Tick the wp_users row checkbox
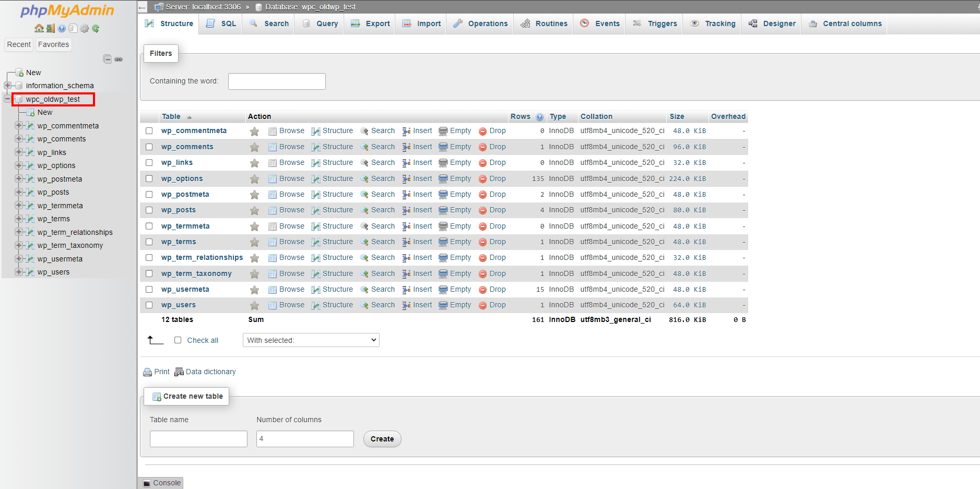 tap(149, 305)
